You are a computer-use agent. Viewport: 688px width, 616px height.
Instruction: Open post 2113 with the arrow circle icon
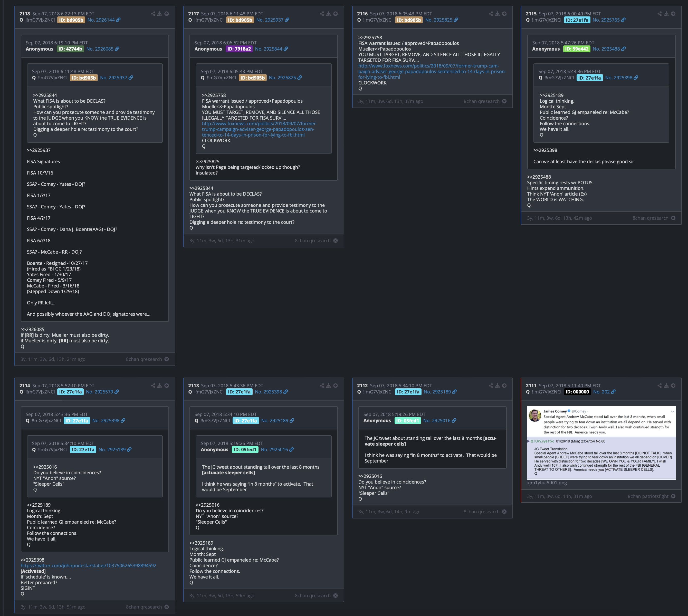335,386
